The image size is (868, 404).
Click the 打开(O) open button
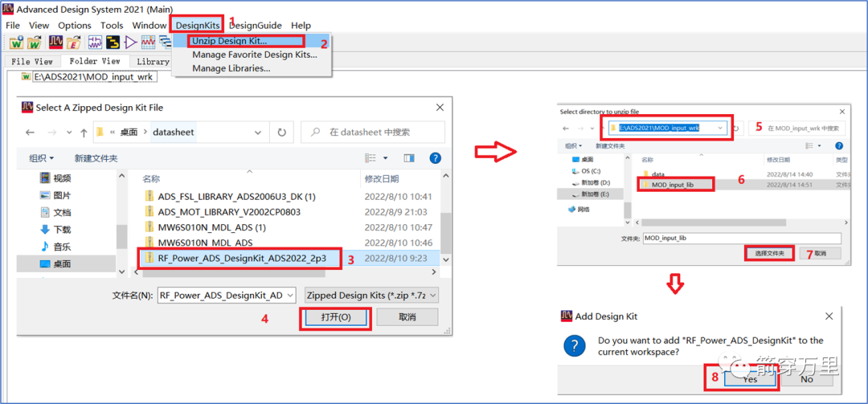(x=336, y=317)
